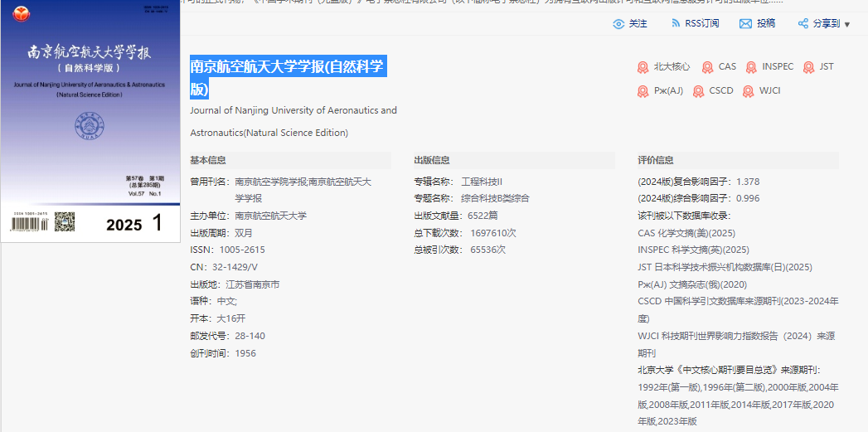The width and height of the screenshot is (868, 432).
Task: Click the WJCI 科技期刊世界影响力指数报告 entry
Action: [x=736, y=344]
